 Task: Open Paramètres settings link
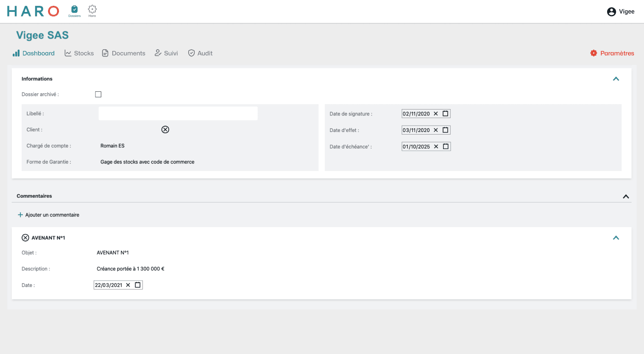(x=612, y=53)
